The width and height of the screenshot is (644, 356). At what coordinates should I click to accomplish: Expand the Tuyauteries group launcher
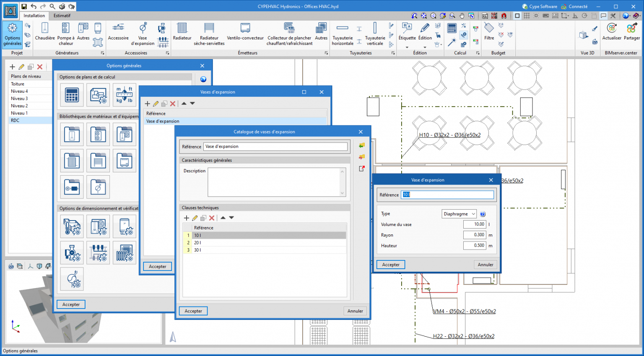pyautogui.click(x=393, y=53)
